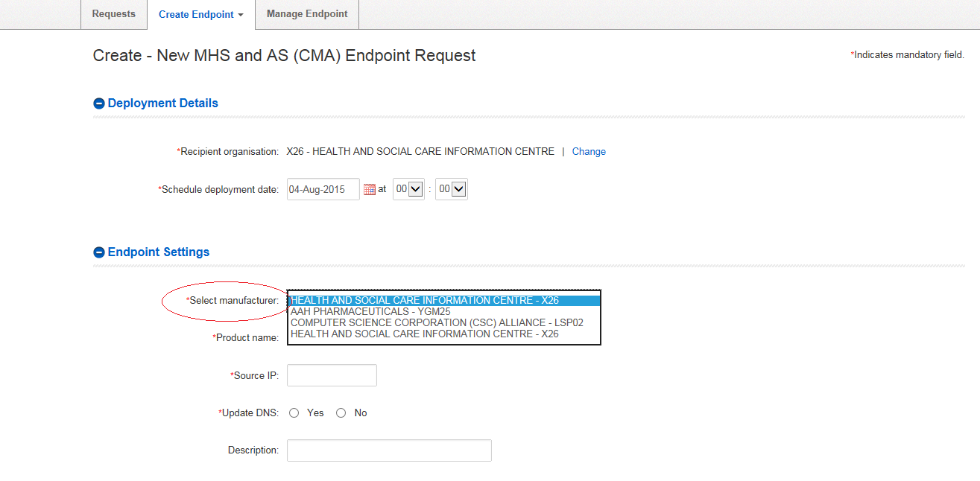
Task: Open the calendar date picker icon
Action: [x=369, y=190]
